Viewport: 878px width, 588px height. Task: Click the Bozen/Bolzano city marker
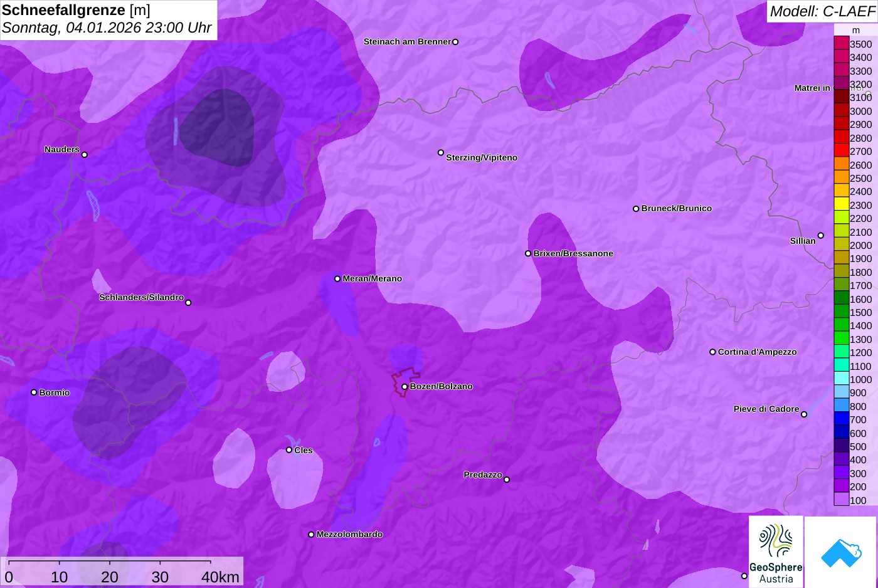point(405,387)
